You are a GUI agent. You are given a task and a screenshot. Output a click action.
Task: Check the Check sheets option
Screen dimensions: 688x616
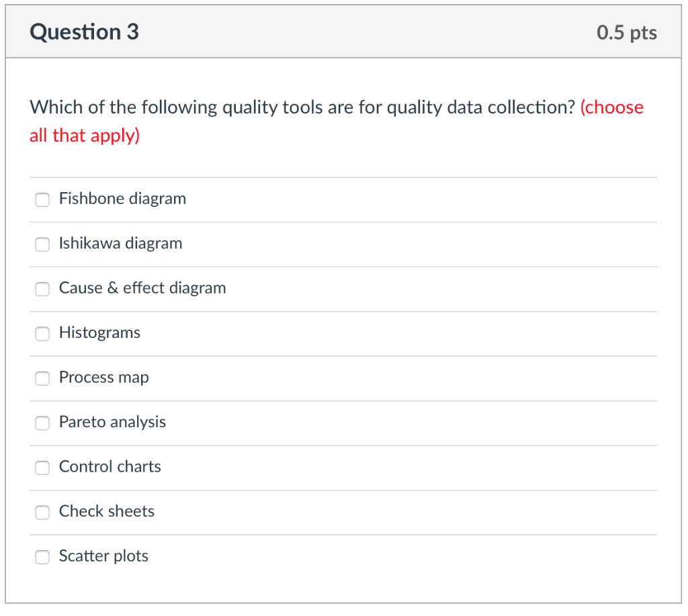(42, 513)
